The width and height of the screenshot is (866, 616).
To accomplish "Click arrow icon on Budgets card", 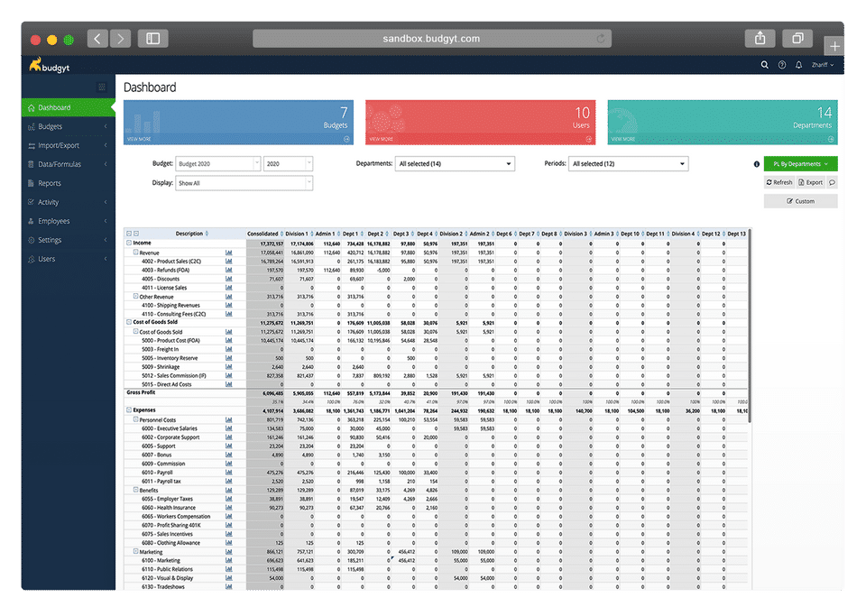I will coord(346,139).
